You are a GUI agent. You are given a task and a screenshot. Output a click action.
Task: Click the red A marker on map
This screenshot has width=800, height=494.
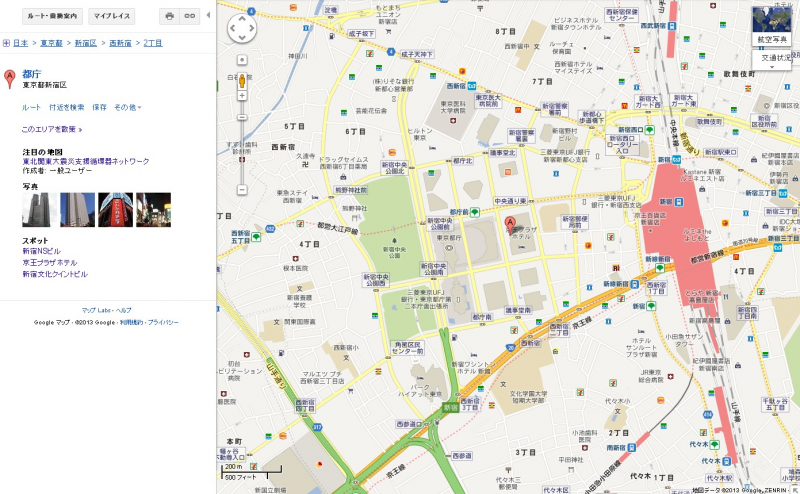click(x=509, y=223)
